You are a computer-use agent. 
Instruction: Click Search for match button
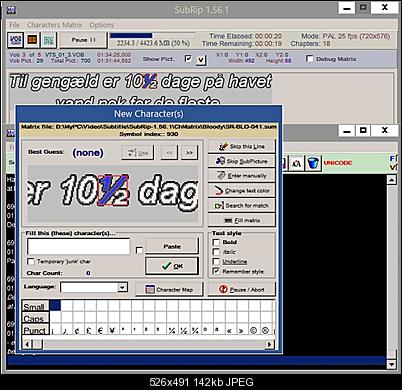coord(242,205)
